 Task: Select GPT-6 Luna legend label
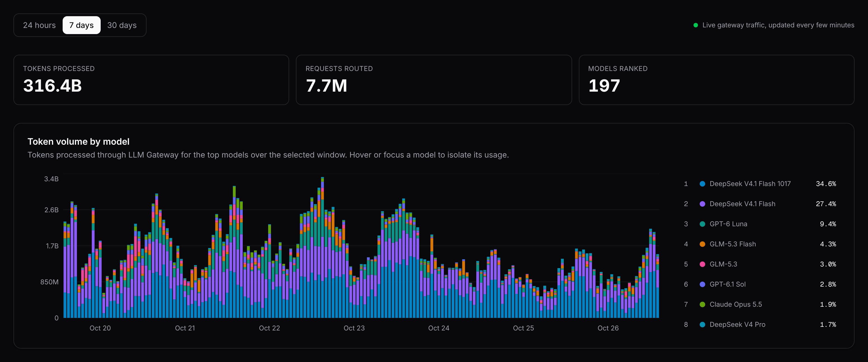728,224
